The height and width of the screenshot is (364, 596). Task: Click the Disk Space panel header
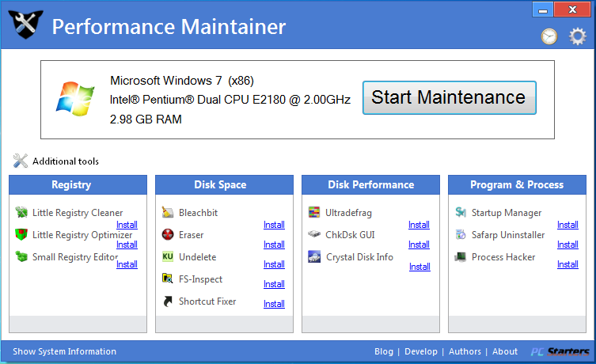tap(224, 184)
